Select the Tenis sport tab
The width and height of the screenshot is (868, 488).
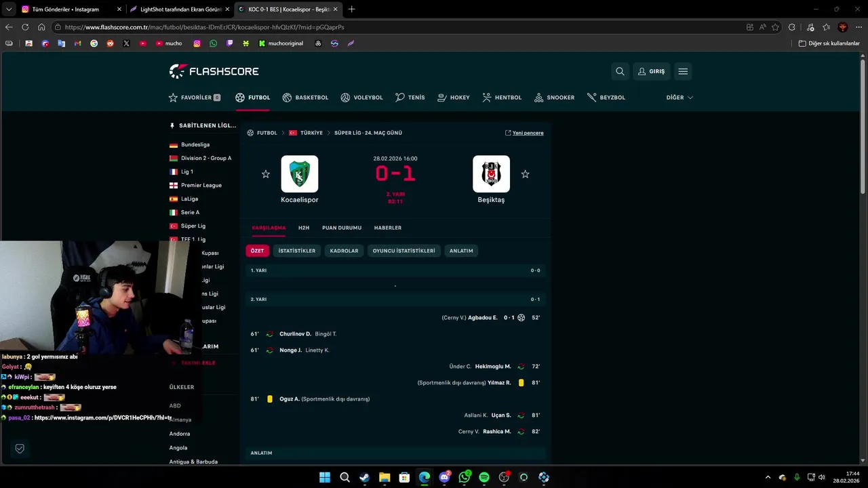(410, 98)
